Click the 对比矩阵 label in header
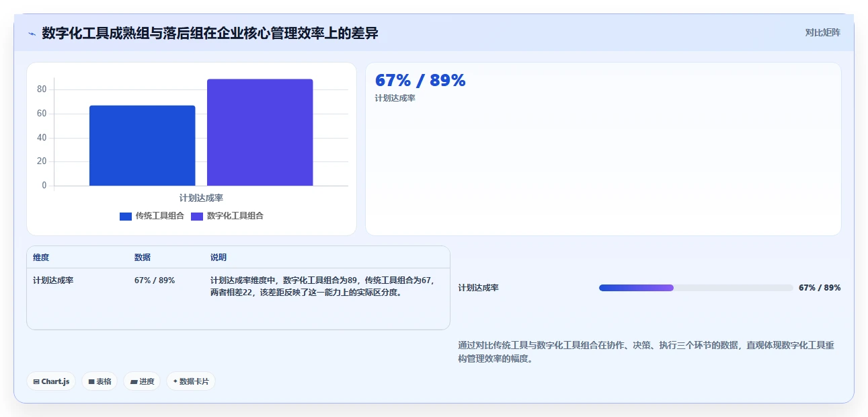868x417 pixels. click(823, 32)
